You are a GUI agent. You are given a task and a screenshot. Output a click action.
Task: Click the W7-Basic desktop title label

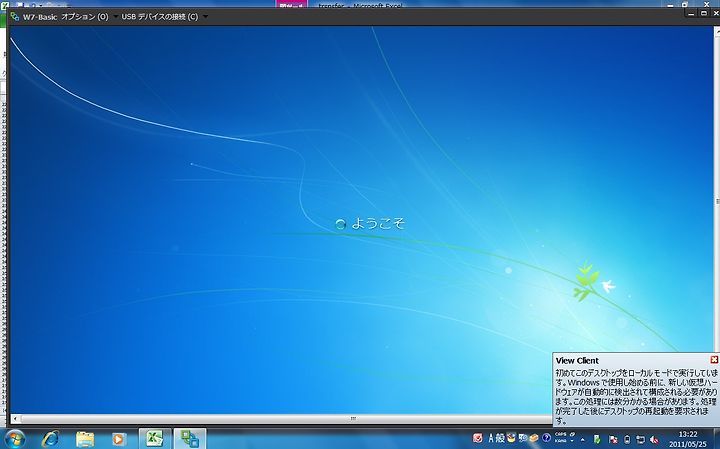[40, 17]
